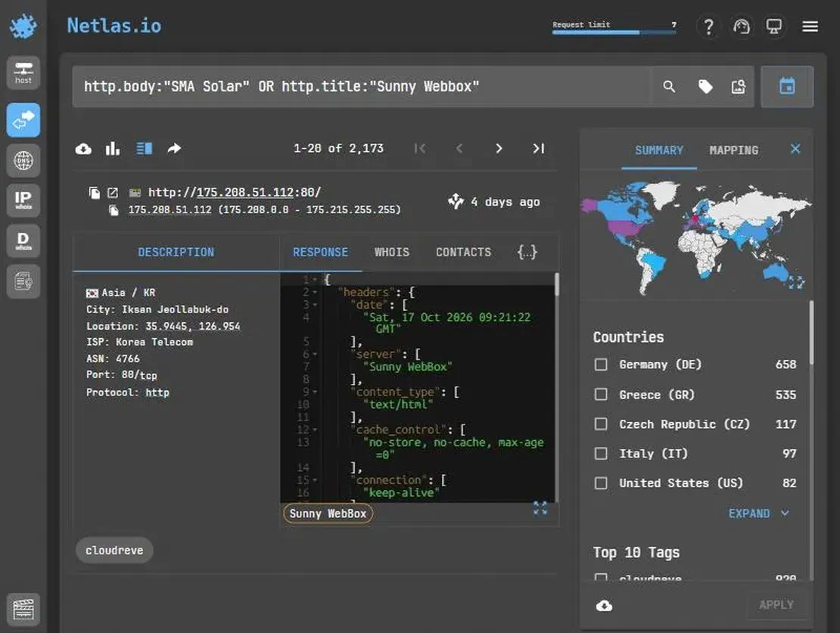The image size is (840, 633).
Task: Open the DNS search sidebar icon
Action: point(23,160)
